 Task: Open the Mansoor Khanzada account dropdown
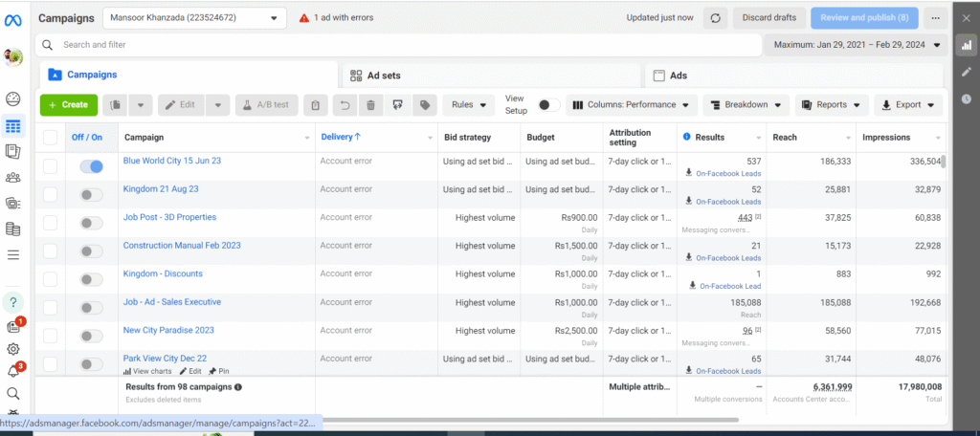pos(194,18)
